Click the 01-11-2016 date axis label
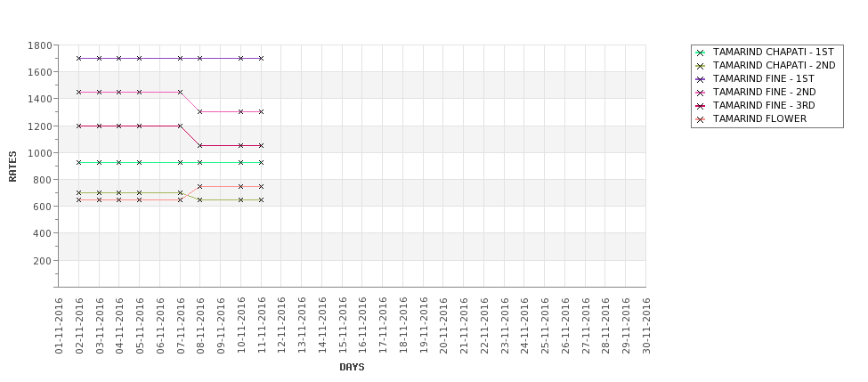The image size is (868, 382). 59,326
